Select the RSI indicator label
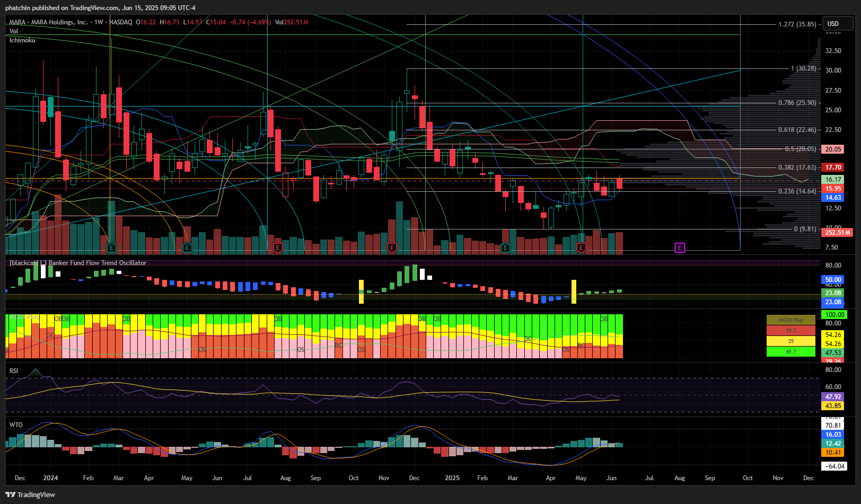The width and height of the screenshot is (861, 504). (x=14, y=371)
